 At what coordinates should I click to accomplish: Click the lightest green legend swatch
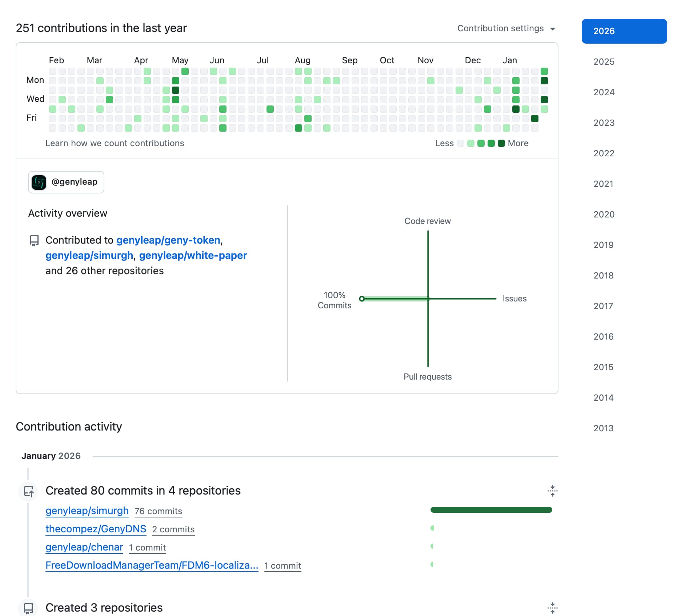coord(470,143)
